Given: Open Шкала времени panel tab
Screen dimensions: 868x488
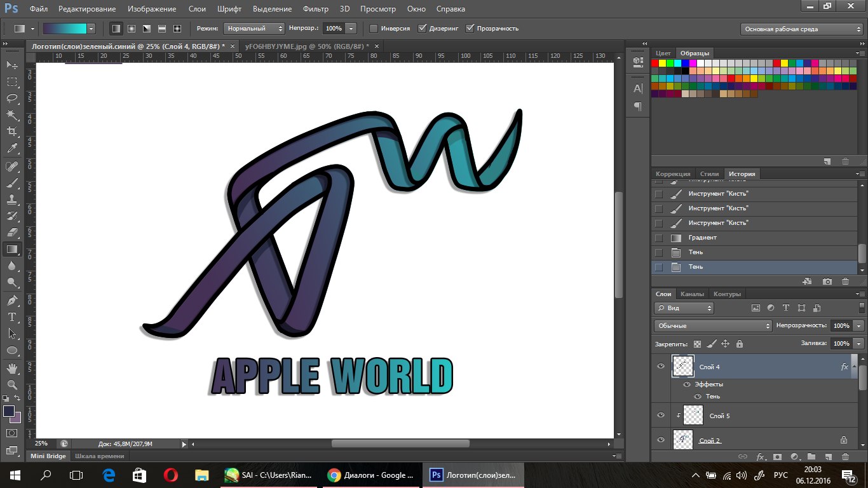Looking at the screenshot, I should [99, 456].
